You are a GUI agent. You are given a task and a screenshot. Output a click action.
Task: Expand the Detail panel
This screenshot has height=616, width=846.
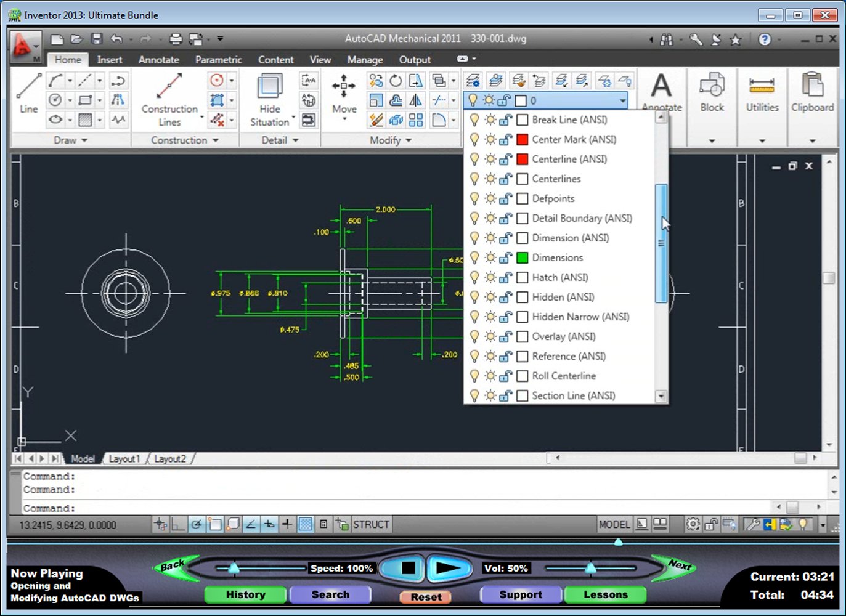280,140
